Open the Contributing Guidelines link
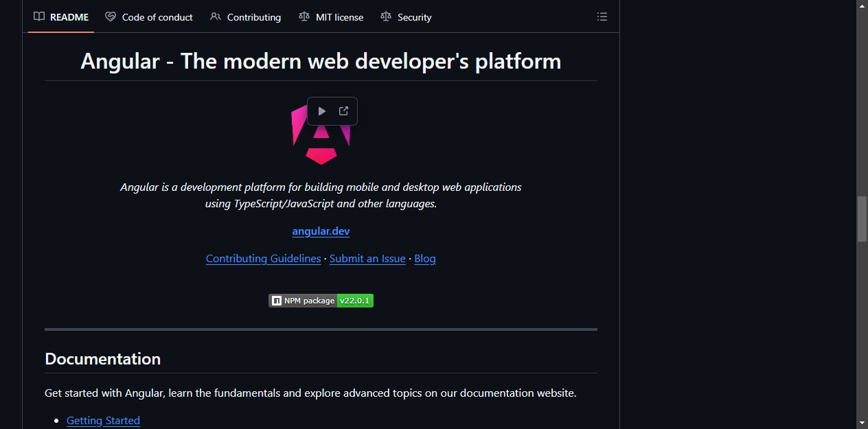The width and height of the screenshot is (868, 429). click(x=263, y=259)
